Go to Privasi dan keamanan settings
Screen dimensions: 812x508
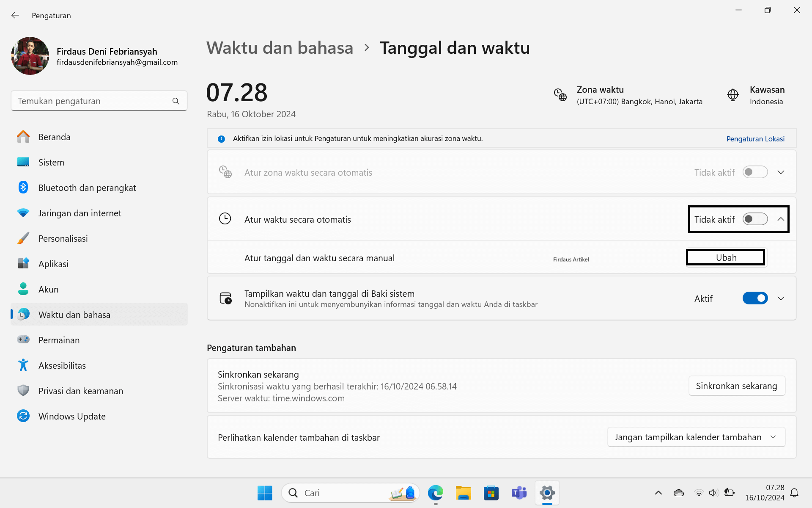click(x=80, y=391)
